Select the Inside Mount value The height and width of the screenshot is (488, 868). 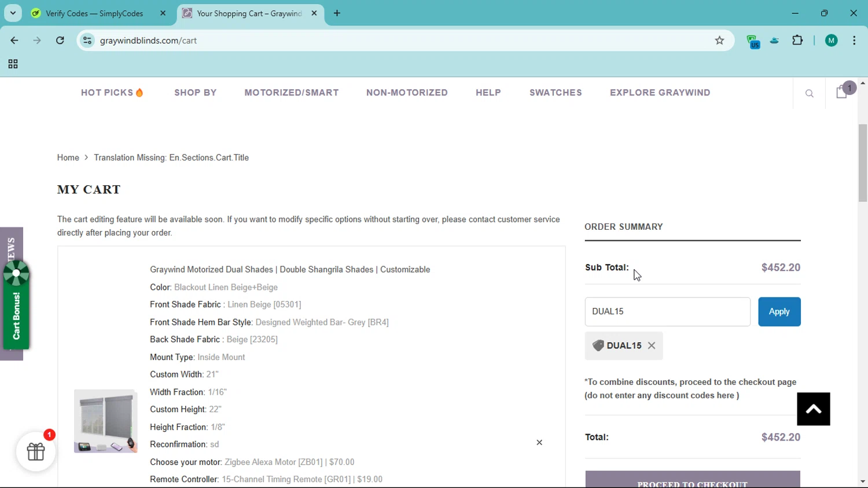[221, 357]
